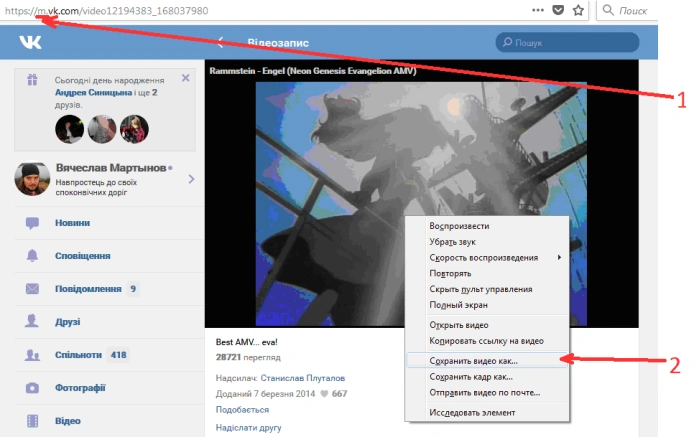
Task: Click video title Rammstein - Engel
Action: point(312,71)
